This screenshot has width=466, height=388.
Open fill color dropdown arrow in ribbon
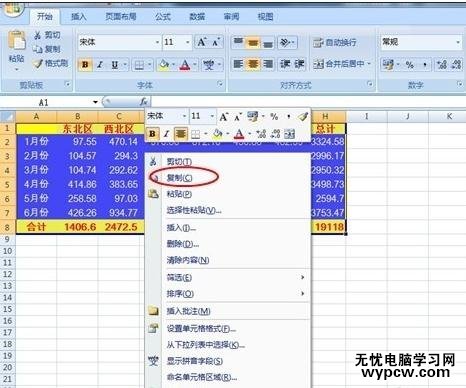coord(173,65)
